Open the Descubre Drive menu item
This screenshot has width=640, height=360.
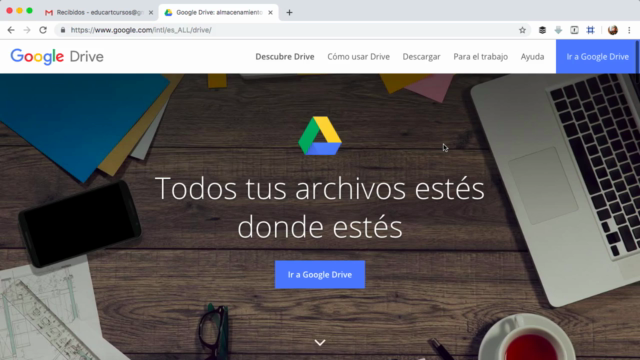(285, 57)
